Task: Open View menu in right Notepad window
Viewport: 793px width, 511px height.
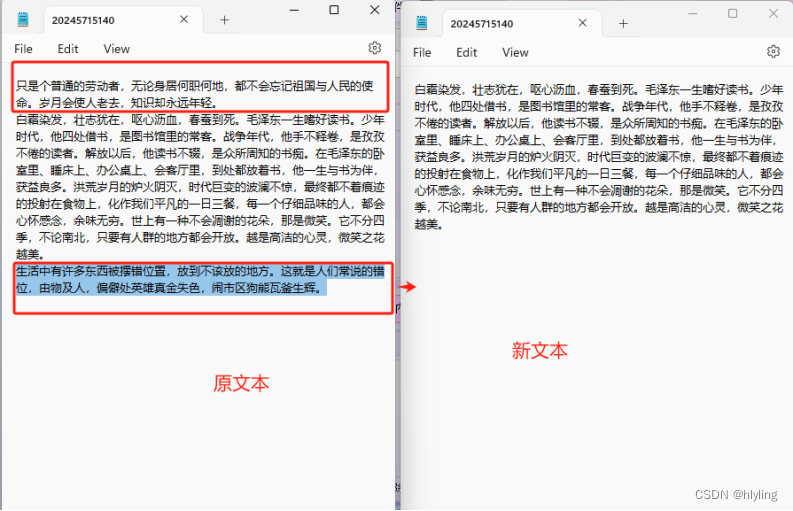Action: [515, 53]
